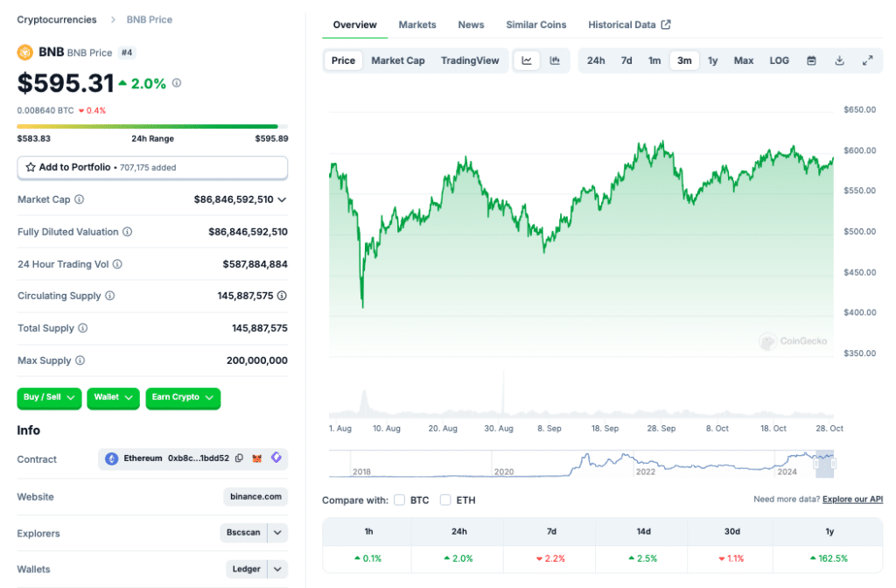Select the Price chart mode
896x588 pixels.
pyautogui.click(x=343, y=60)
